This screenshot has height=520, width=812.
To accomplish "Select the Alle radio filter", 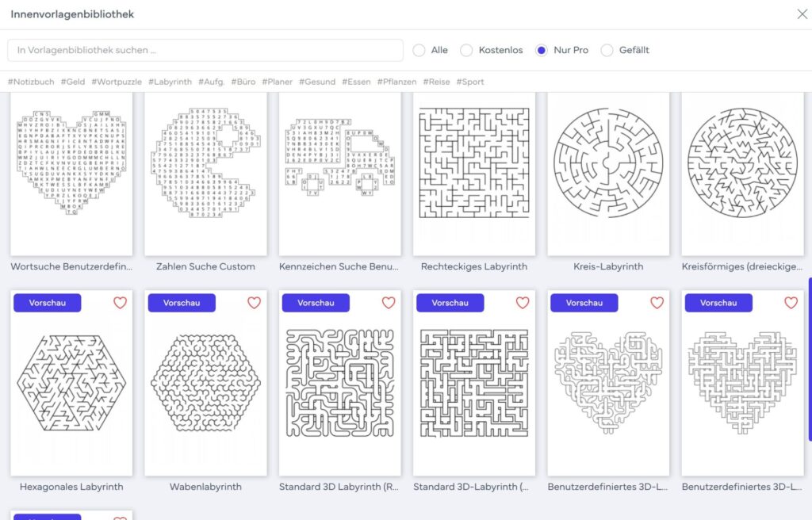I will pos(419,50).
